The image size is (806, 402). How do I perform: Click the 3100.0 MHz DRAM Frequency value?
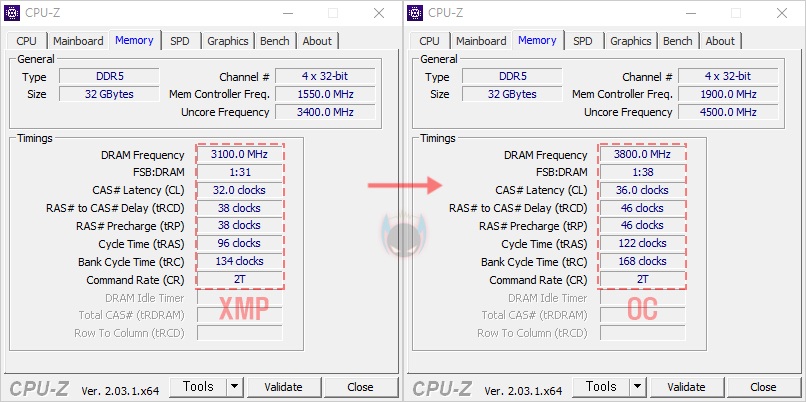tap(240, 155)
